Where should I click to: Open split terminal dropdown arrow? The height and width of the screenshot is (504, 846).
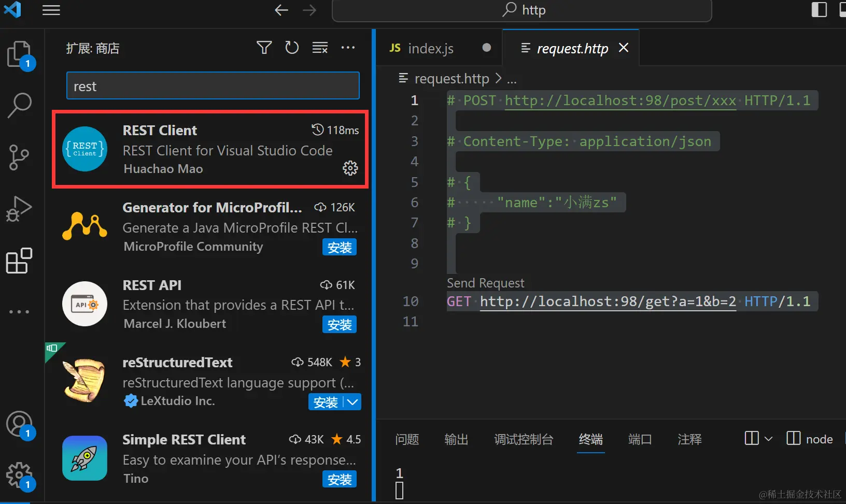[x=769, y=439]
